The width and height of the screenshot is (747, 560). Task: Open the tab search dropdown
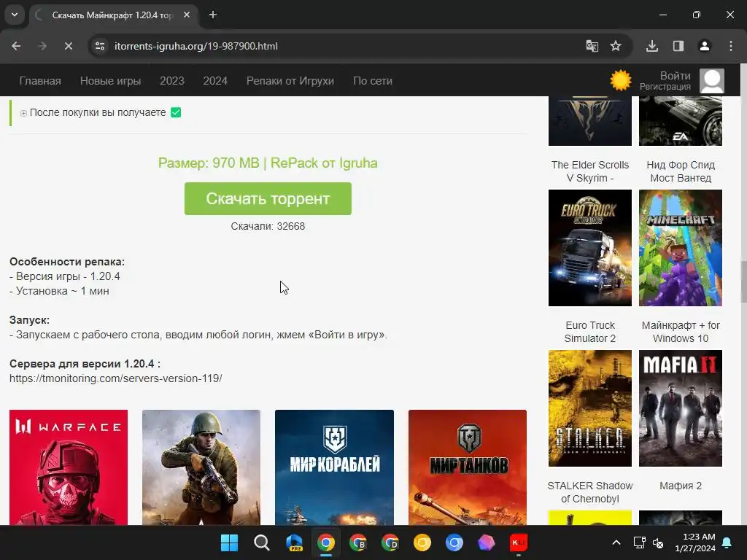point(15,15)
